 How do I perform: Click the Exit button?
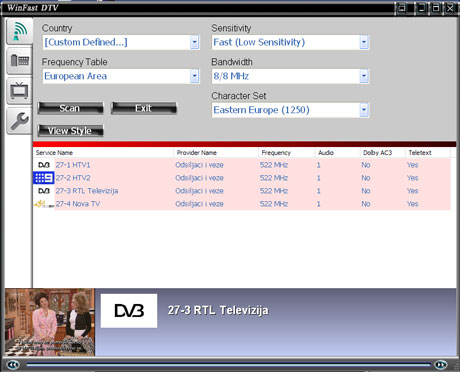[x=144, y=108]
